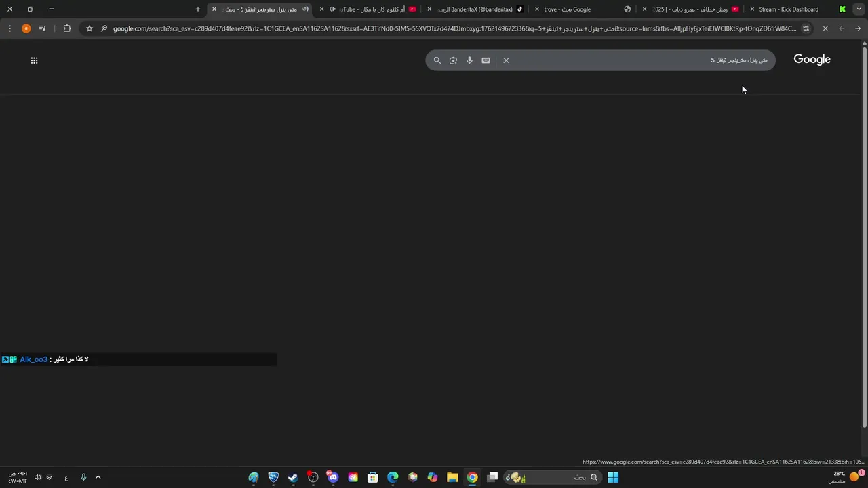Click the page vertical scrollbar
Viewport: 868px width, 488px height.
pos(864,237)
